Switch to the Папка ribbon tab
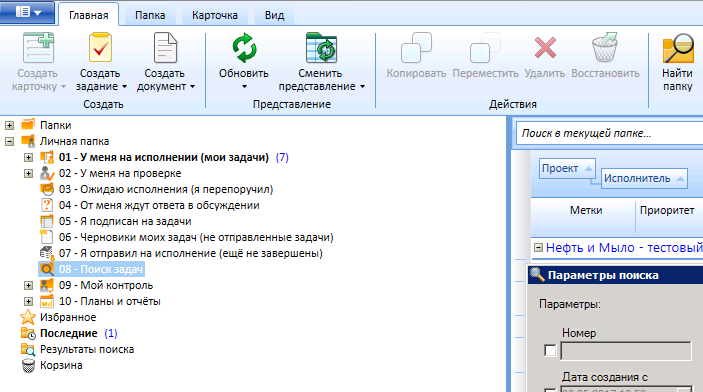 pos(150,15)
